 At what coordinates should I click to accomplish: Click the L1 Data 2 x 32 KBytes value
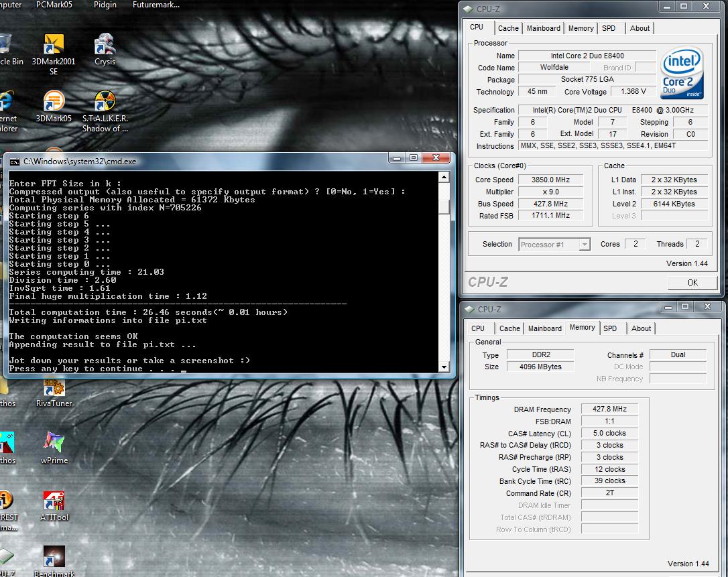pyautogui.click(x=674, y=180)
